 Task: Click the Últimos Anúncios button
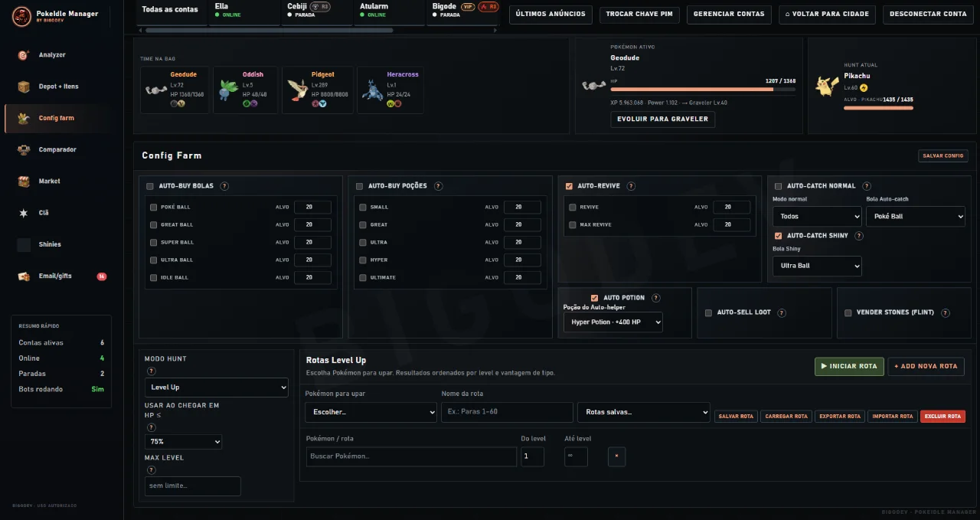(x=550, y=14)
